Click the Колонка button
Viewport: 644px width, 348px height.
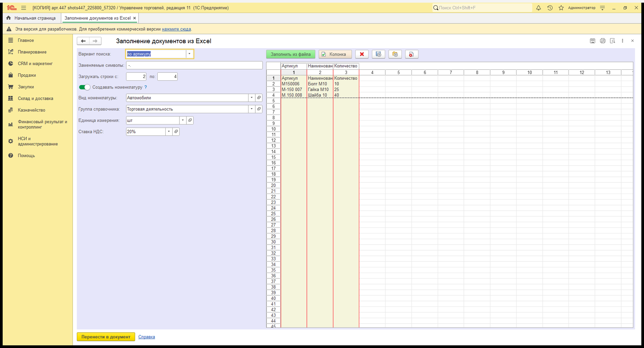(335, 54)
